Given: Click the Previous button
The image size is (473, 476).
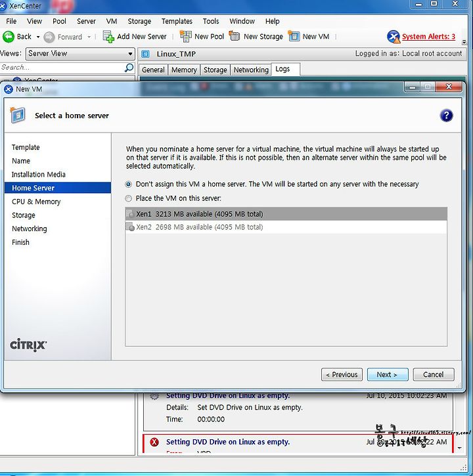Looking at the screenshot, I should (342, 375).
